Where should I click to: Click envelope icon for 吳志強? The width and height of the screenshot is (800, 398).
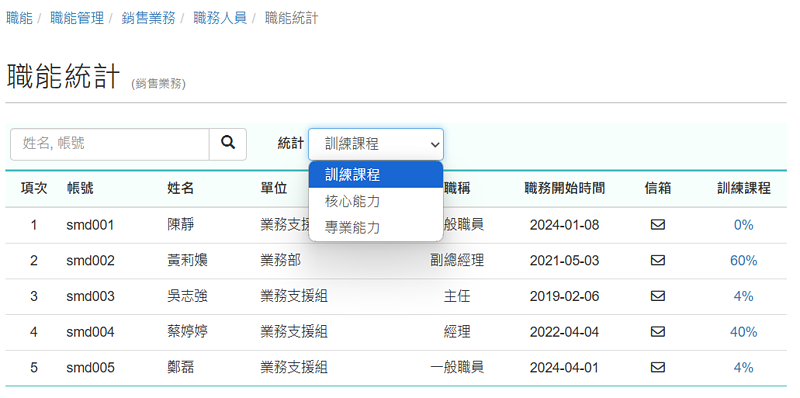point(658,296)
